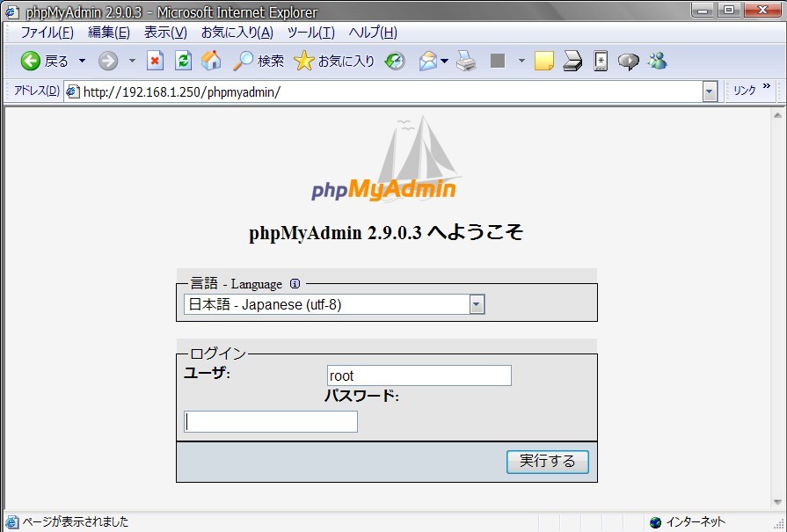Screen dimensions: 787x532
Task: Click the scrollbar up arrow
Action: (777, 115)
